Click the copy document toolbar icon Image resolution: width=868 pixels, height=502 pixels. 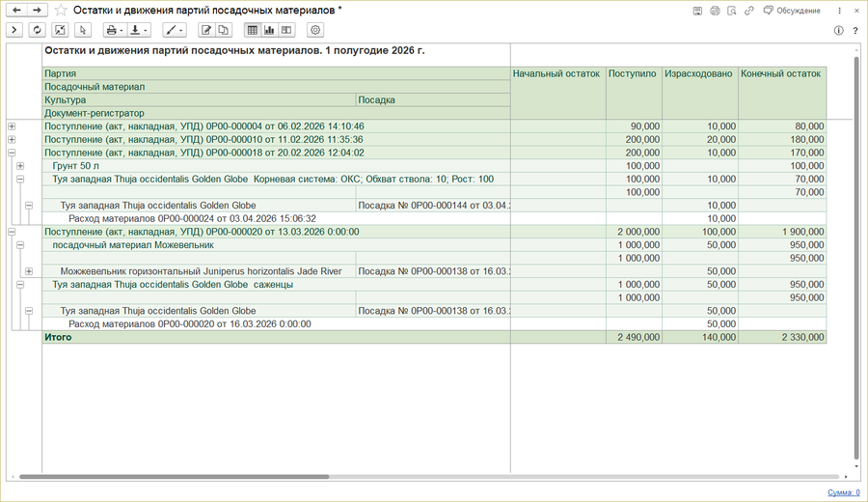tap(223, 30)
